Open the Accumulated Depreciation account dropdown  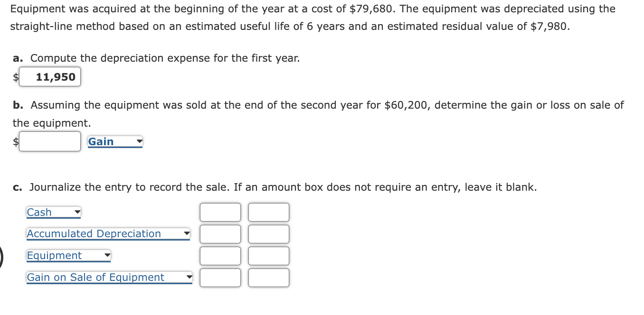point(107,234)
